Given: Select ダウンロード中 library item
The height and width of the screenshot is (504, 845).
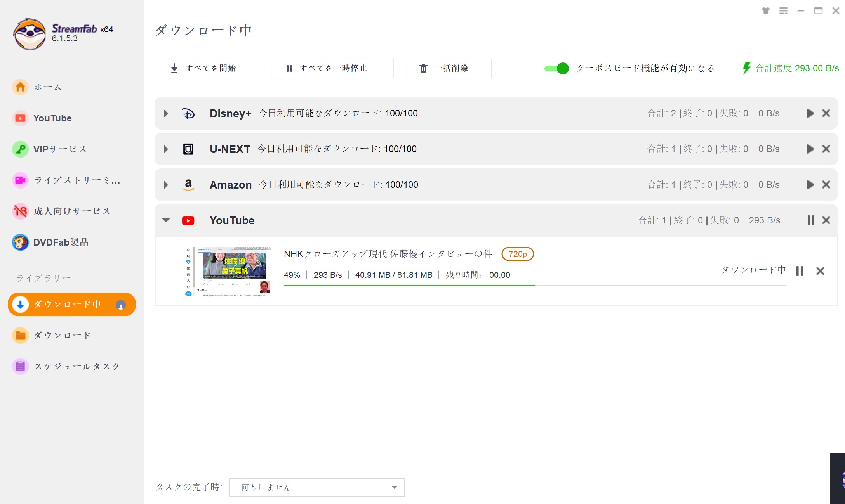Looking at the screenshot, I should [x=72, y=304].
